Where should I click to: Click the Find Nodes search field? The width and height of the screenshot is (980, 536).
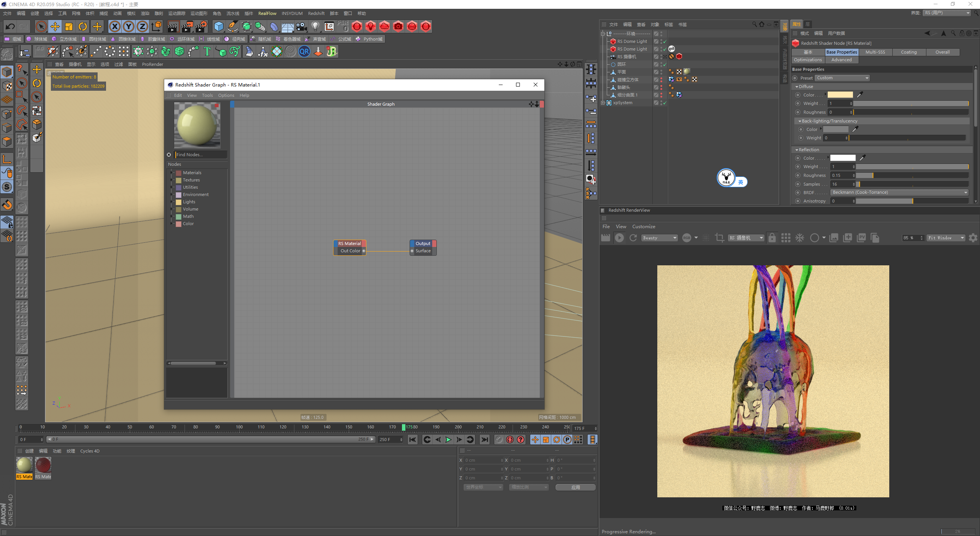click(201, 155)
